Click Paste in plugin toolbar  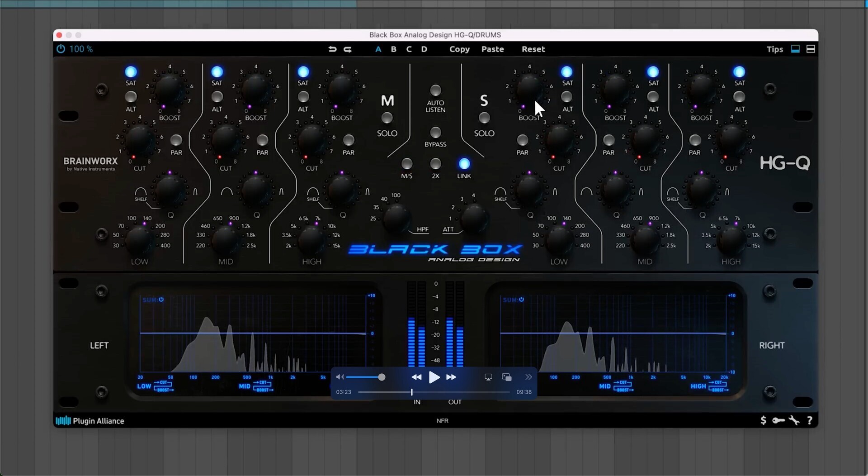[492, 49]
